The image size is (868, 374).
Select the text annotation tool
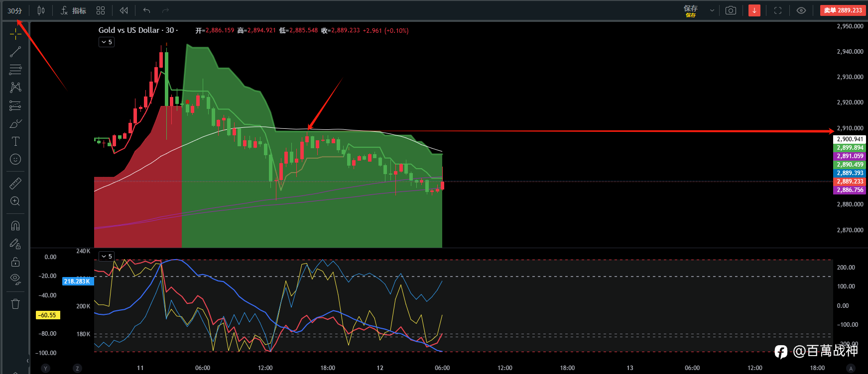15,141
